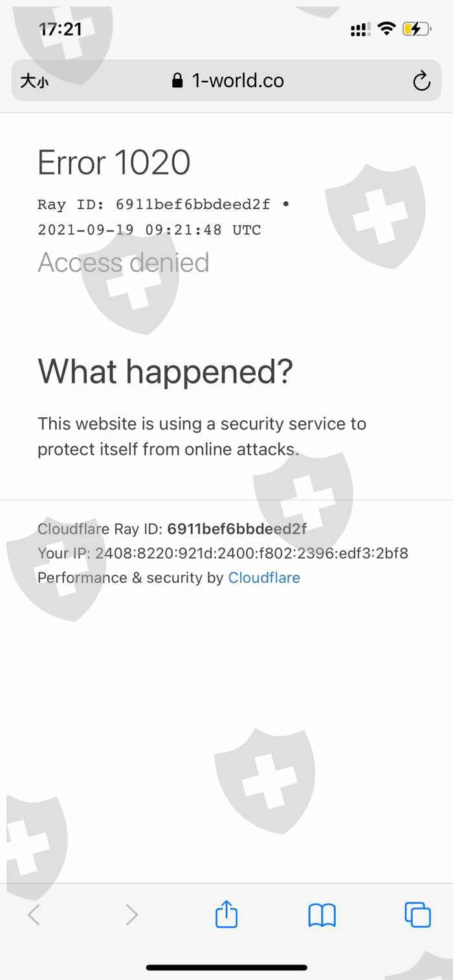Tap the bold Cloudflare Ray ID value
This screenshot has width=453, height=980.
237,528
